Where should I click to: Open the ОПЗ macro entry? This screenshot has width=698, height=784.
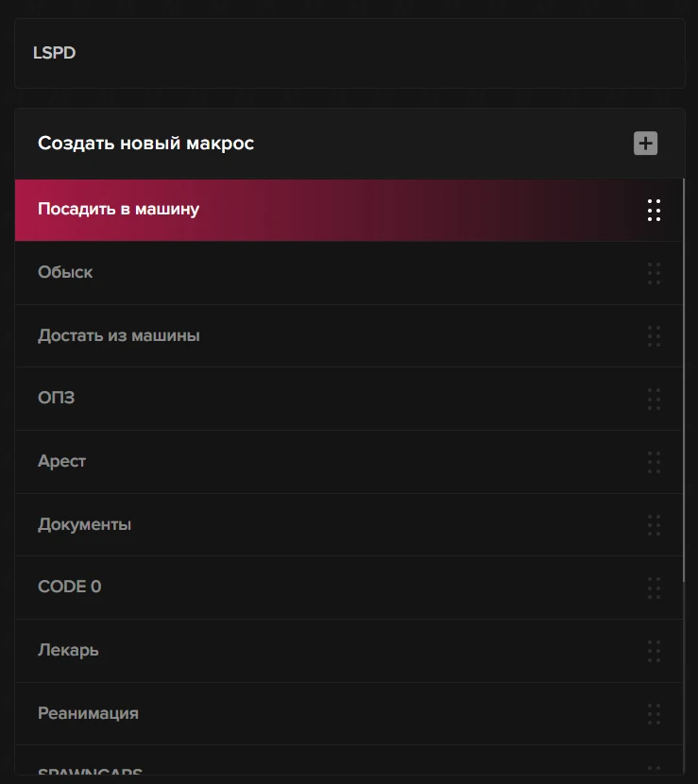[56, 398]
